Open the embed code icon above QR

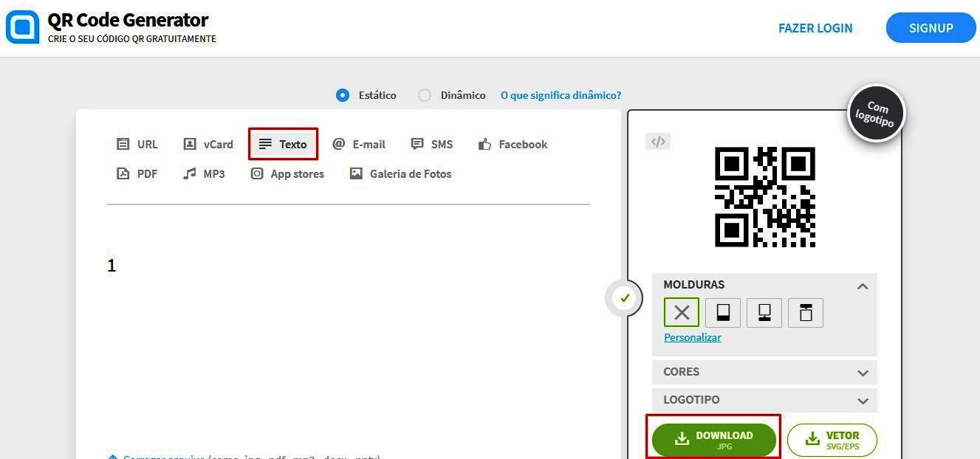pos(658,142)
